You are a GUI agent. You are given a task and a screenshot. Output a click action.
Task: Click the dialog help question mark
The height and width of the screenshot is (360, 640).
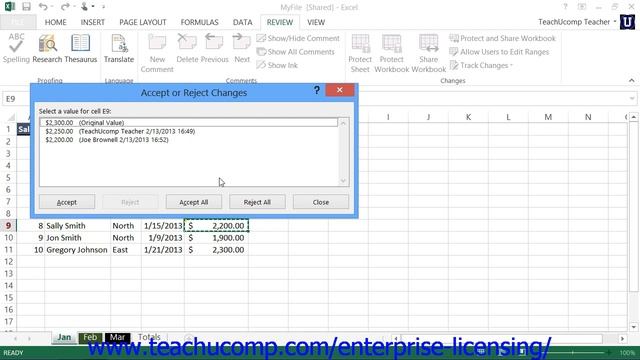pos(317,90)
